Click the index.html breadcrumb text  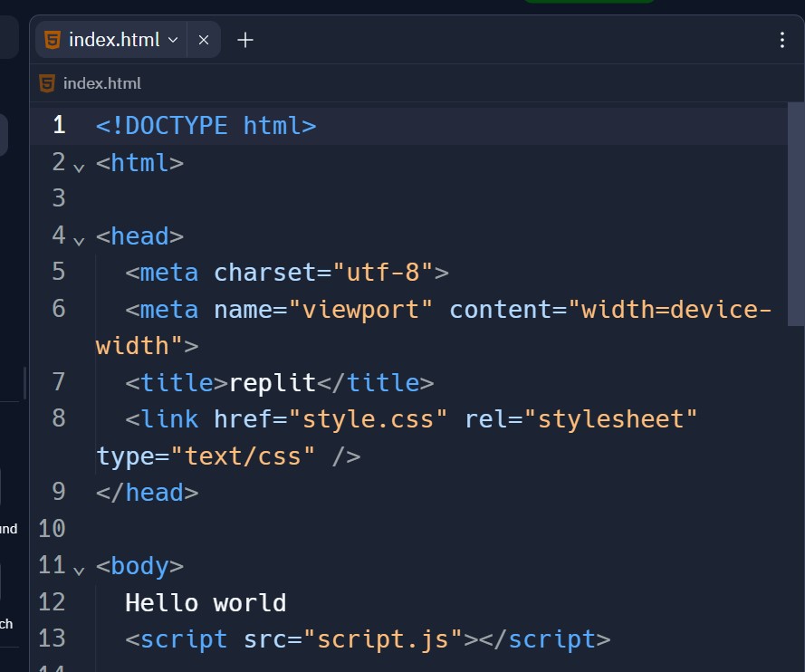click(x=101, y=83)
